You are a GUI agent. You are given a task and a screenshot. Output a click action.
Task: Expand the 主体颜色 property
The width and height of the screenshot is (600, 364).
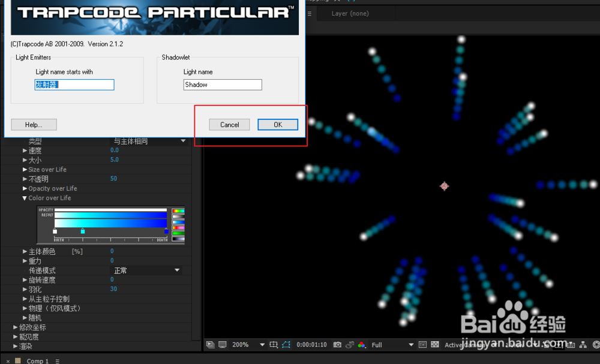(x=25, y=251)
